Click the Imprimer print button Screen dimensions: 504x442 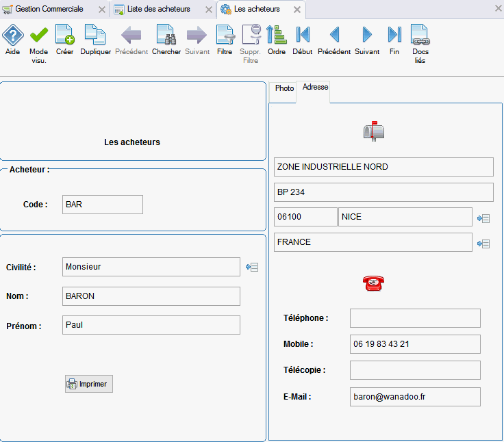pos(89,384)
